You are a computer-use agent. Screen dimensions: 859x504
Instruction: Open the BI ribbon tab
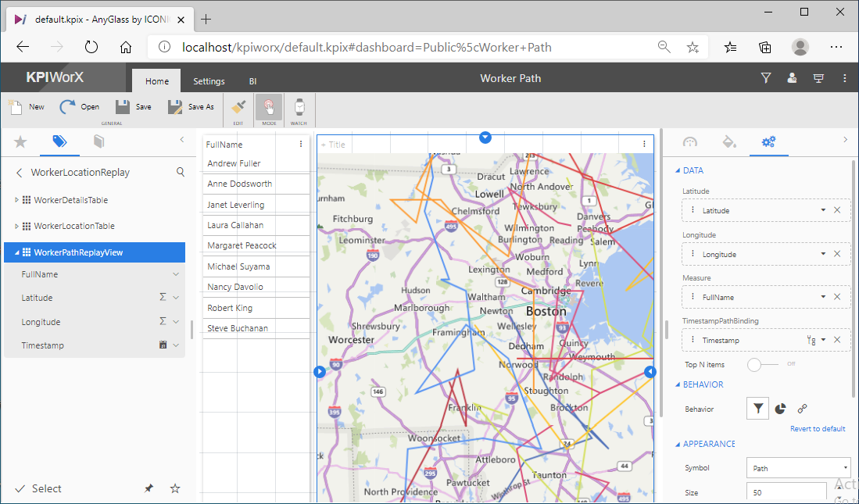(252, 81)
